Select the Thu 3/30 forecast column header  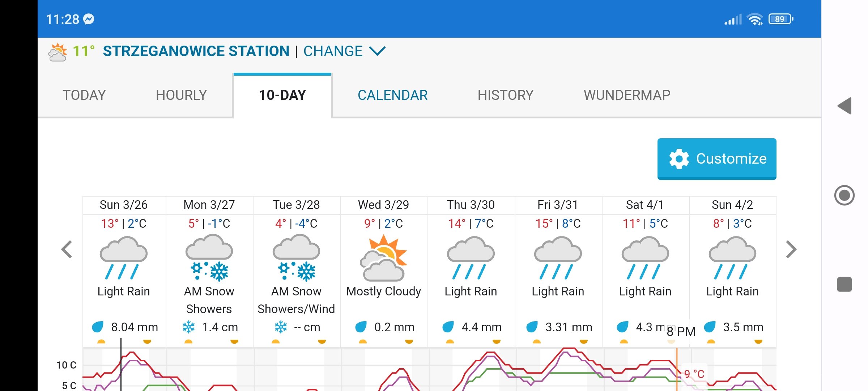[x=471, y=205]
